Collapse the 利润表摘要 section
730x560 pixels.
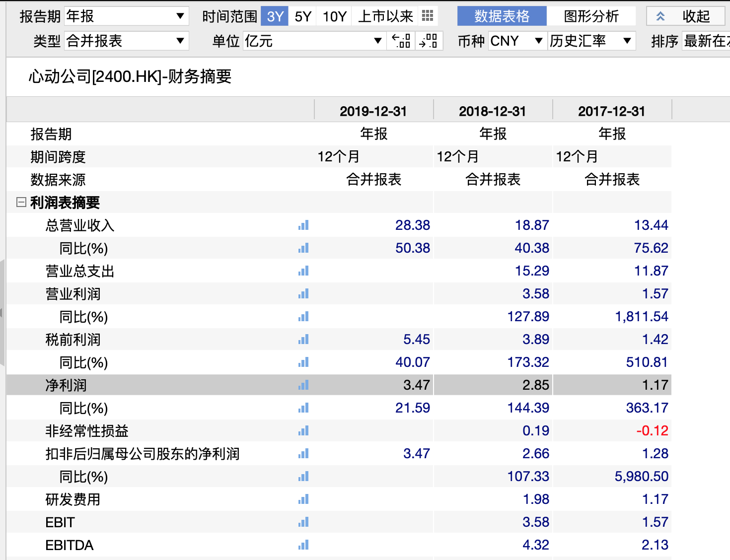coord(21,202)
